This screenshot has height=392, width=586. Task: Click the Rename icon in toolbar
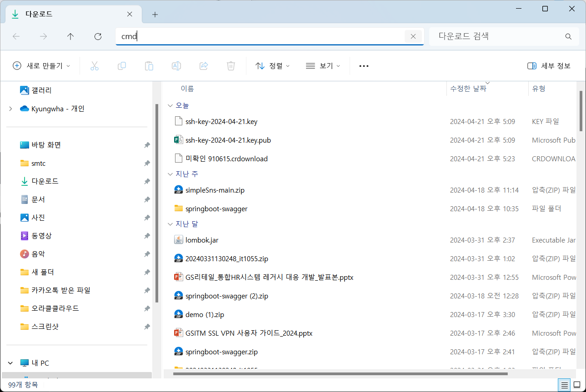(x=176, y=66)
